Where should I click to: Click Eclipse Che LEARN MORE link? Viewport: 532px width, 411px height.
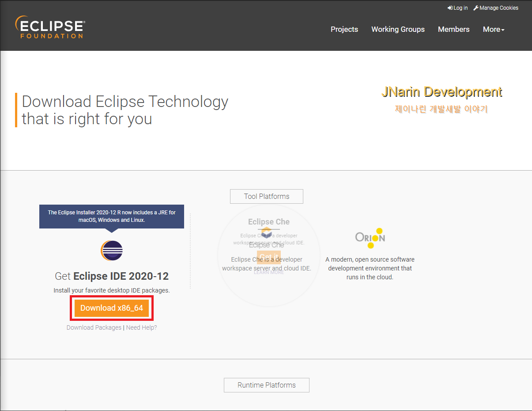(269, 272)
